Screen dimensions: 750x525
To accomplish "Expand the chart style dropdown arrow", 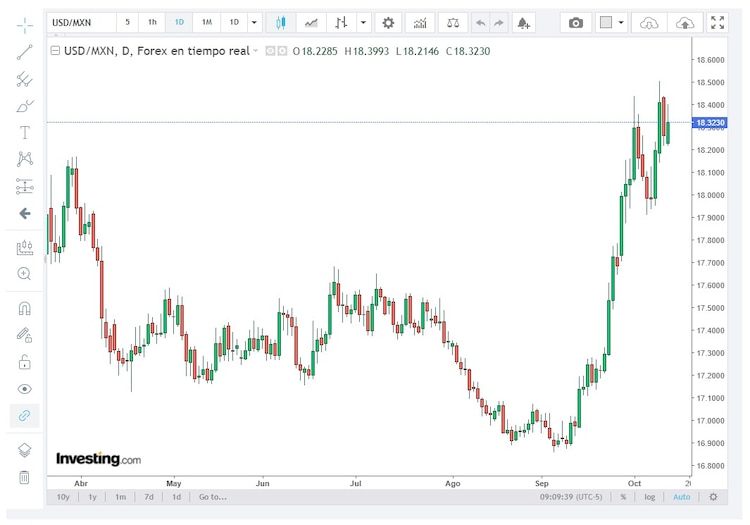I will [x=364, y=22].
